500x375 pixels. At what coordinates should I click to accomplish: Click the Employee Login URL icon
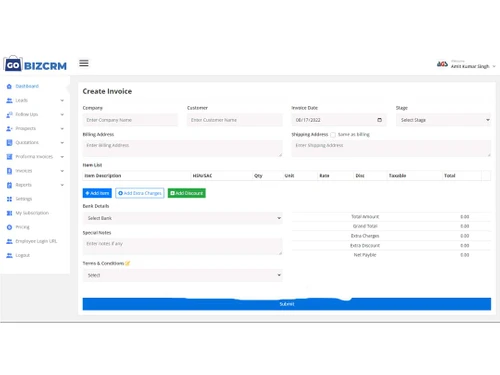click(9, 241)
